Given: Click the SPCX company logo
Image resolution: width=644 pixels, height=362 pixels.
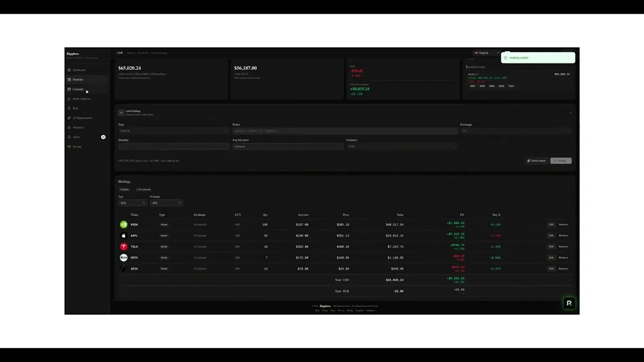Looking at the screenshot, I should [124, 257].
